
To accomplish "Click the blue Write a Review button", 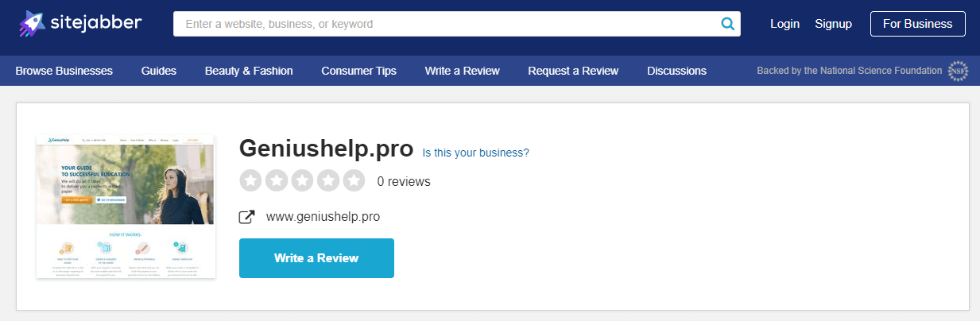I will [316, 258].
